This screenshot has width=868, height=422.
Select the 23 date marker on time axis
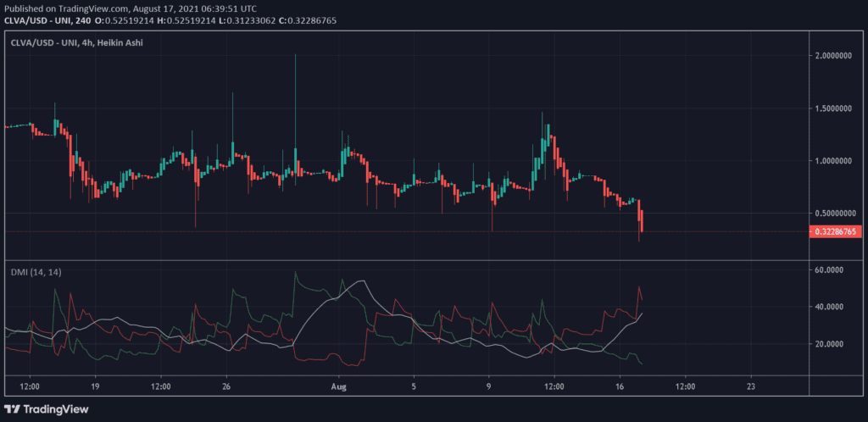751,385
